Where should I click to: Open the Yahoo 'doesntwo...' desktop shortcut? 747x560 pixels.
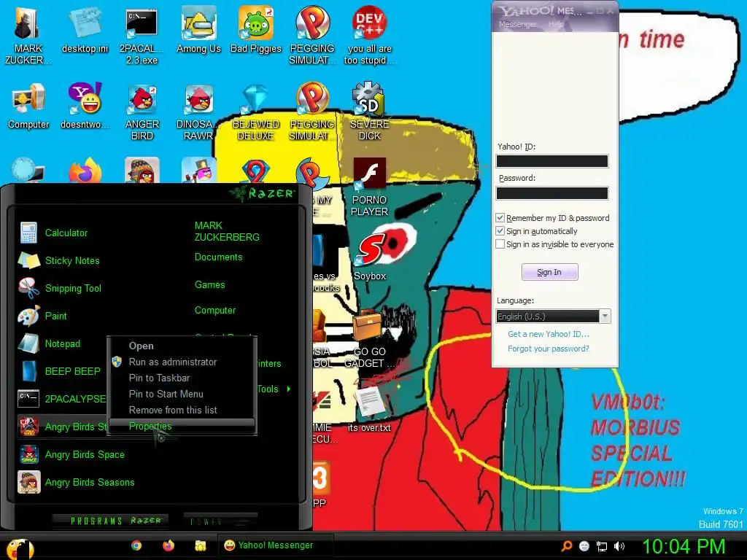[x=85, y=106]
